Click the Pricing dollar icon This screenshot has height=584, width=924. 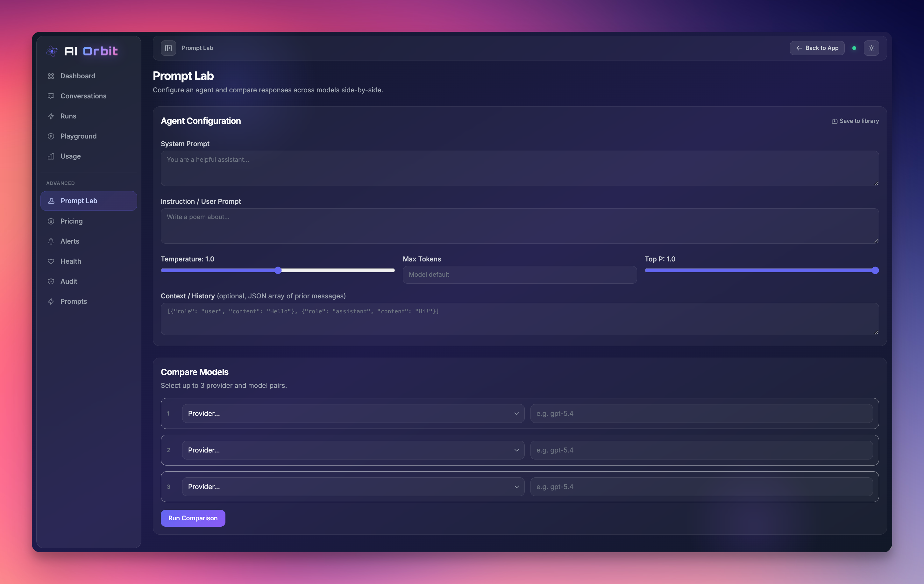pyautogui.click(x=51, y=221)
